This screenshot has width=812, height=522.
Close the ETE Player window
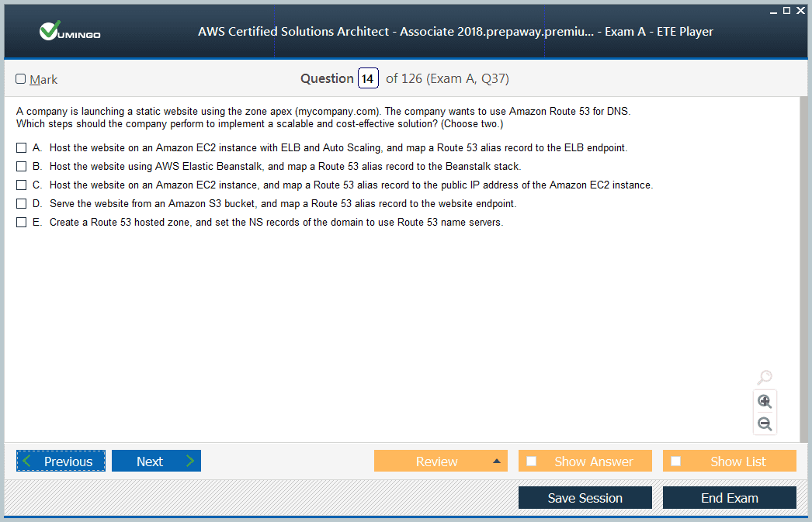(800, 11)
